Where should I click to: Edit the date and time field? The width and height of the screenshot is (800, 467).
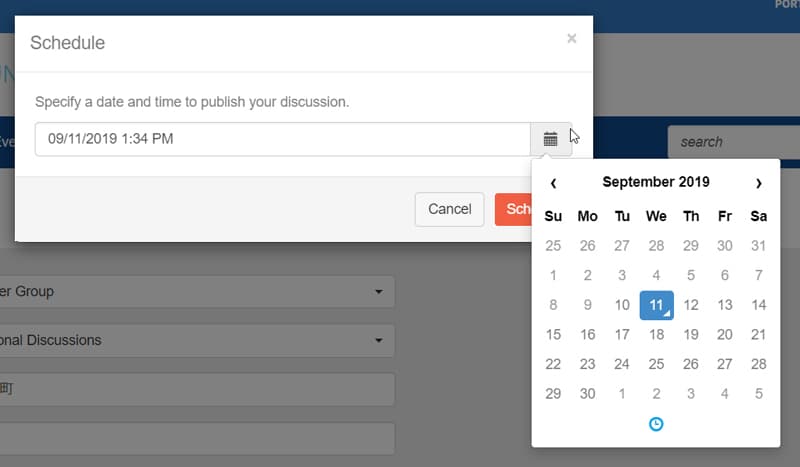283,139
